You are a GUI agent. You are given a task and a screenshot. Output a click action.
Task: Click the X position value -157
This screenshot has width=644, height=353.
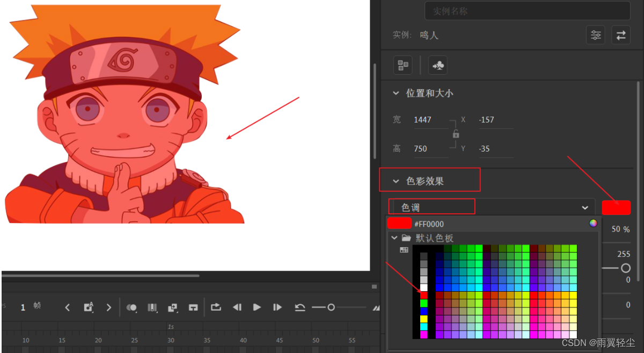(486, 120)
